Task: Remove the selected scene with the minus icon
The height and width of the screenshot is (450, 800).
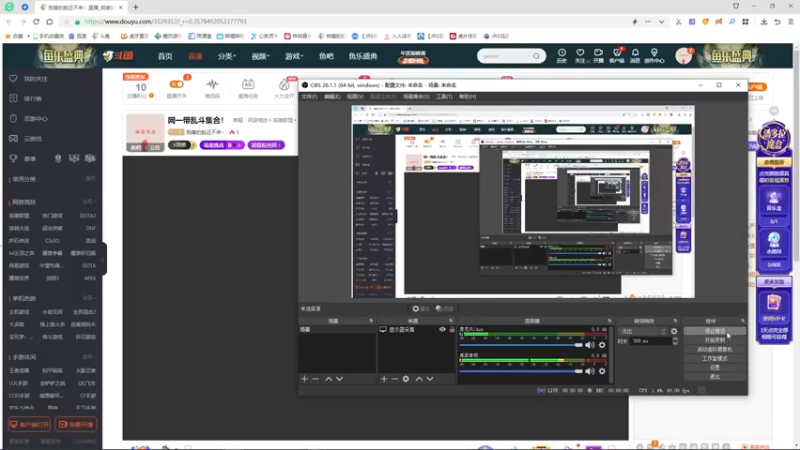Action: [315, 379]
